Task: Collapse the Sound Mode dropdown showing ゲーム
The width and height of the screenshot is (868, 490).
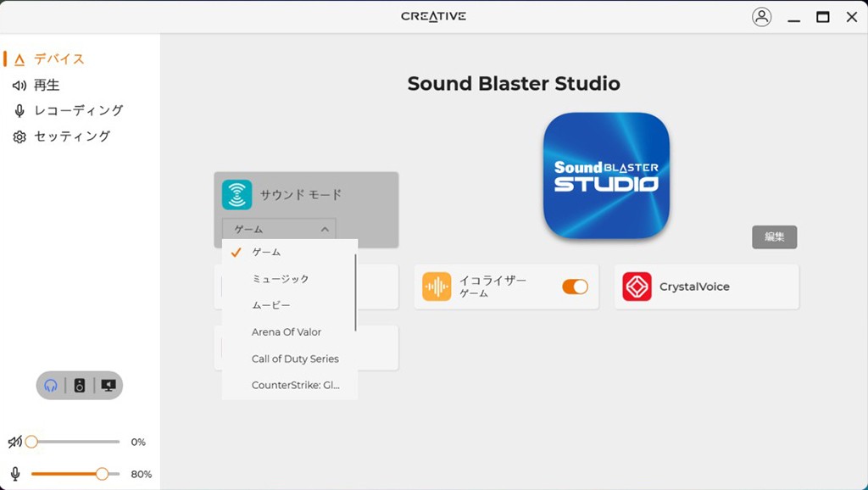Action: click(x=279, y=229)
